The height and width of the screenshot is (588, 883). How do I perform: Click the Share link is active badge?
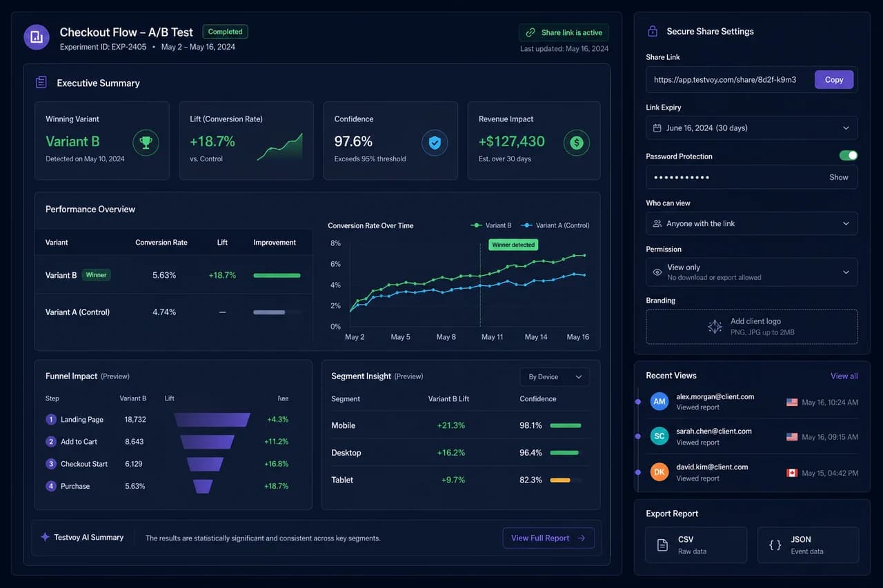point(564,32)
